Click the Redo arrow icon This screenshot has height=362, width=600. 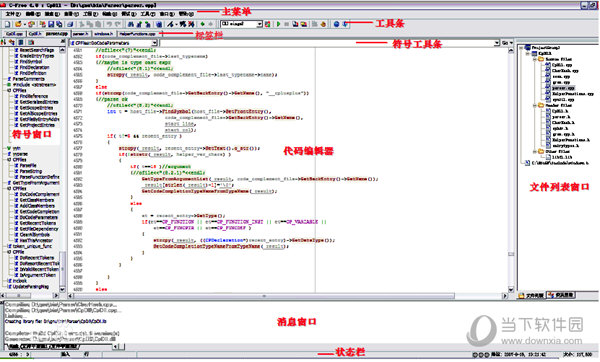coord(118,24)
